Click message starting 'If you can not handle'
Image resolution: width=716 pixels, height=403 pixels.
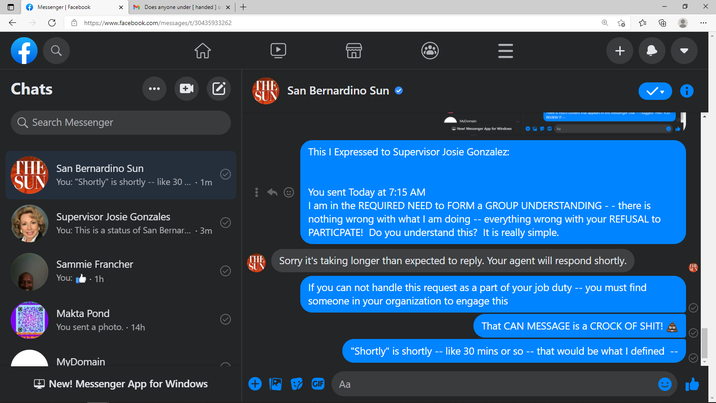tap(493, 294)
